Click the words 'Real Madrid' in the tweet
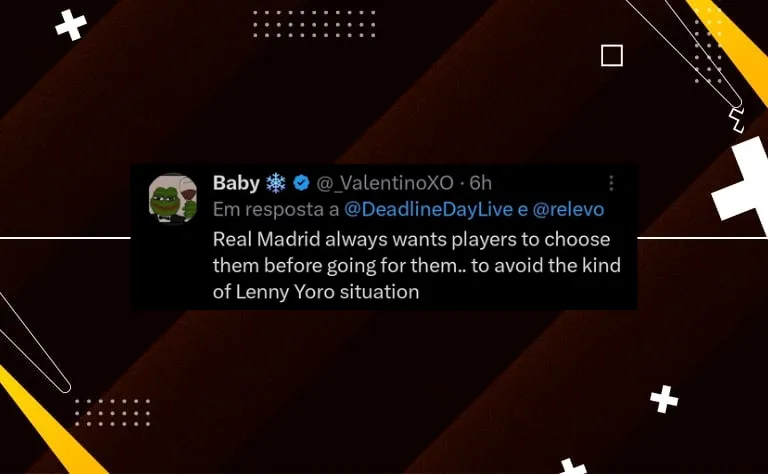The image size is (768, 474). pos(266,239)
